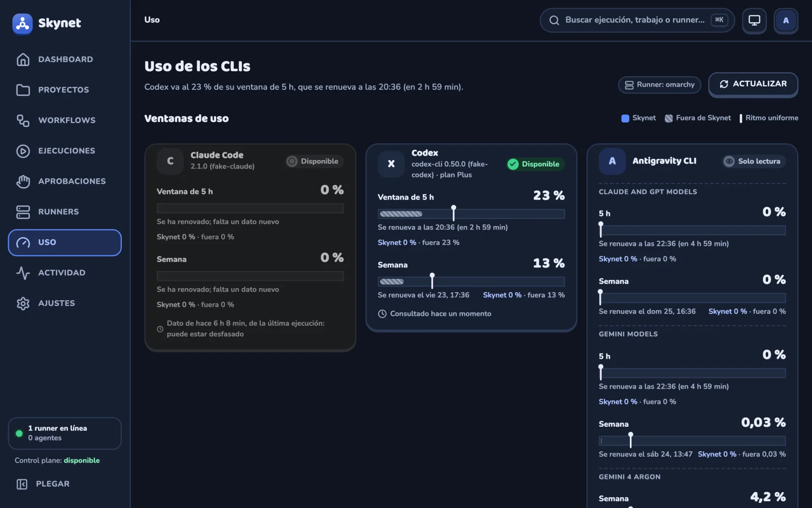Click the 1 runner en línea status card
812x508 pixels.
tap(65, 433)
